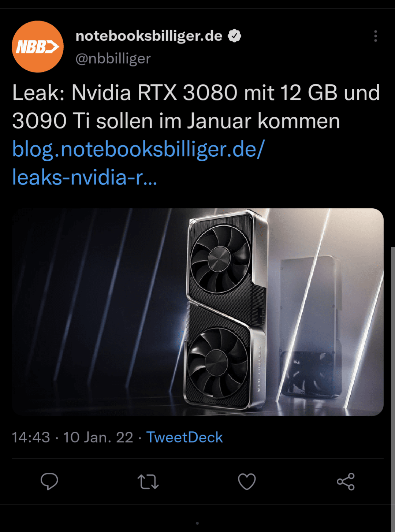Click the small dot indicator at bottom
This screenshot has height=532, width=395.
click(197, 523)
